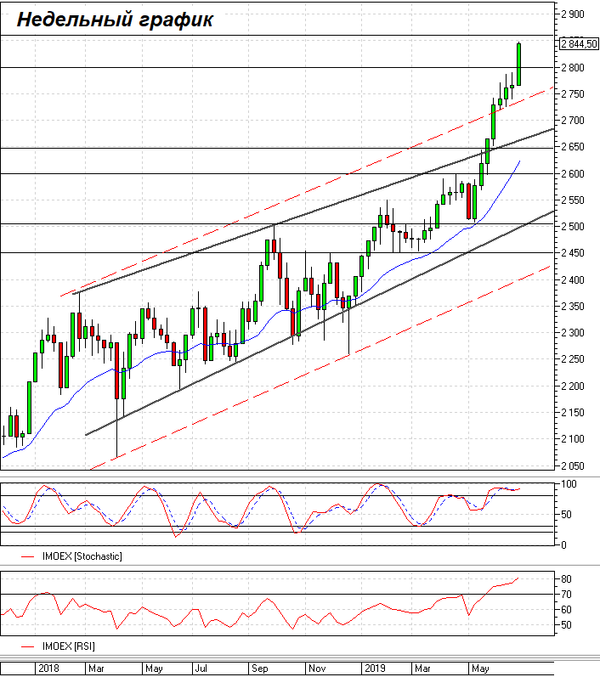The width and height of the screenshot is (600, 677).
Task: Click the first Mar label after 2018
Action: pyautogui.click(x=96, y=668)
